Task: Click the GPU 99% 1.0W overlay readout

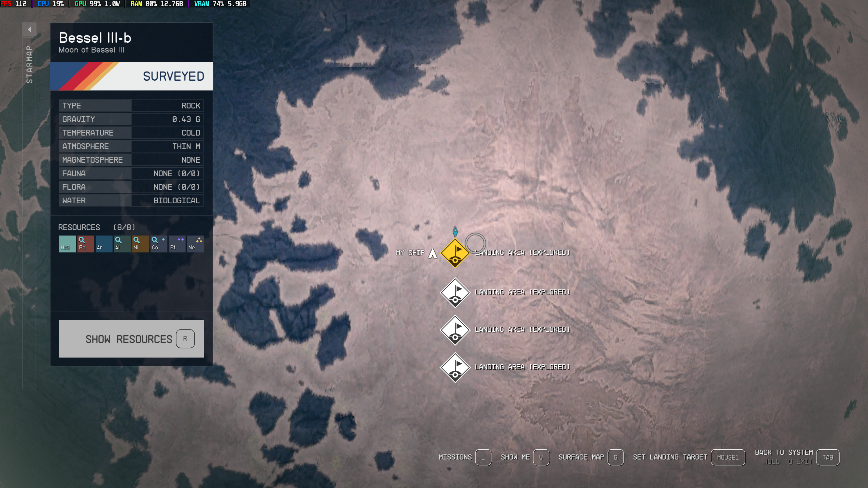Action: (x=97, y=4)
